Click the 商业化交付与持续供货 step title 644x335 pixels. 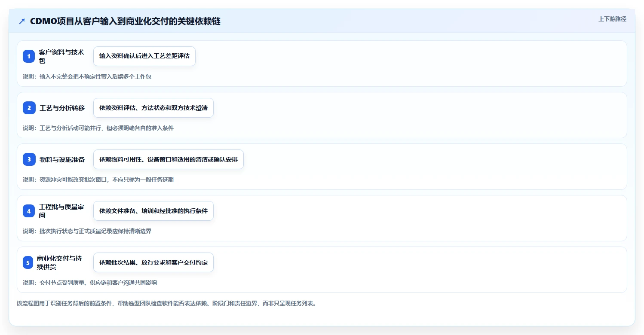click(x=59, y=262)
